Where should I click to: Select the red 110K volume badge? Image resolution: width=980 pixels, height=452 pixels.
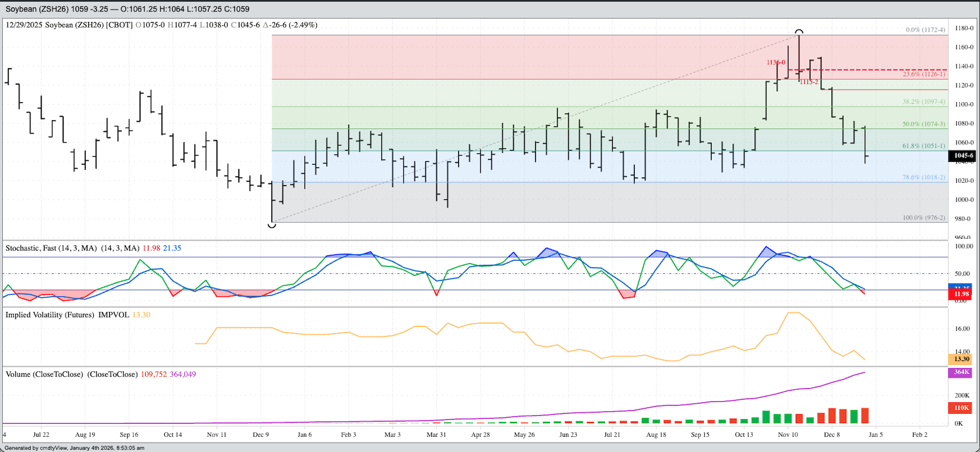(961, 407)
